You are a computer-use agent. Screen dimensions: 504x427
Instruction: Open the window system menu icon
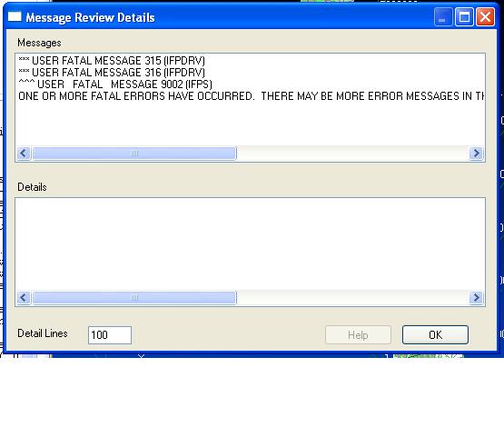15,16
